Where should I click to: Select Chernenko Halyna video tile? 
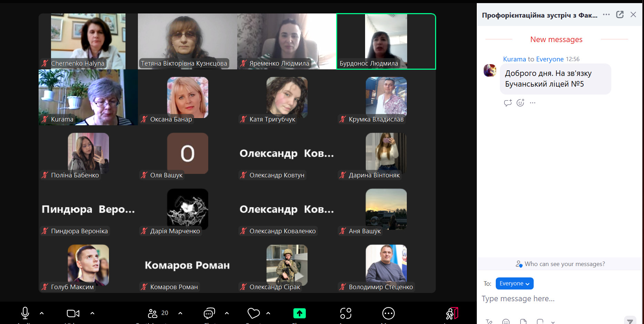pos(88,41)
